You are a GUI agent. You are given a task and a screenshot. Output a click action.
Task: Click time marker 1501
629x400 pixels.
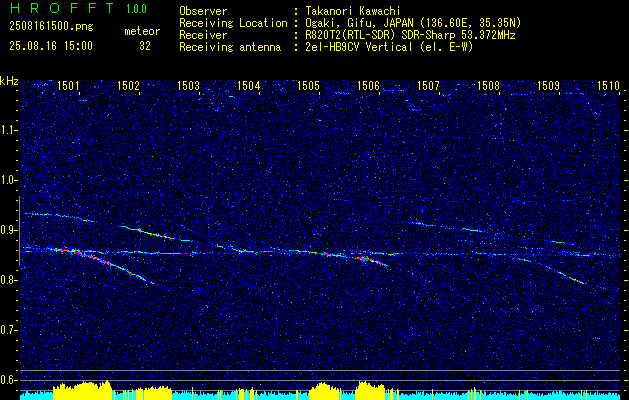68,85
